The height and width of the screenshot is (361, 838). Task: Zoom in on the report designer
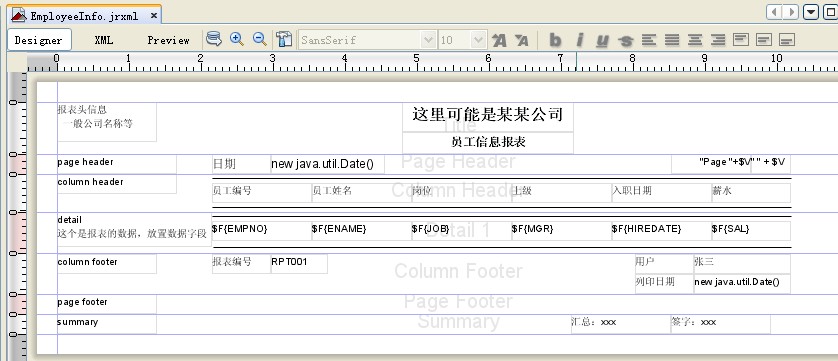pyautogui.click(x=236, y=39)
